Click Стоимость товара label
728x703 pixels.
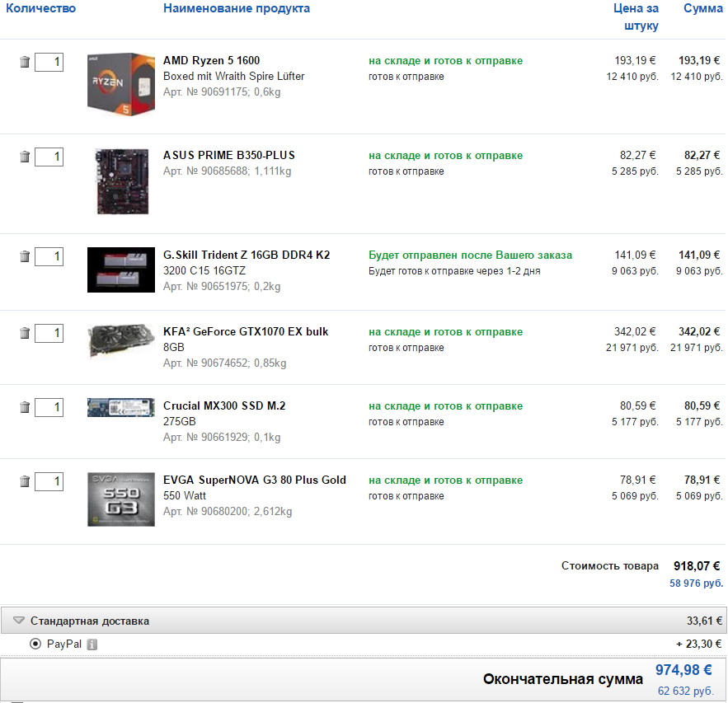click(609, 566)
